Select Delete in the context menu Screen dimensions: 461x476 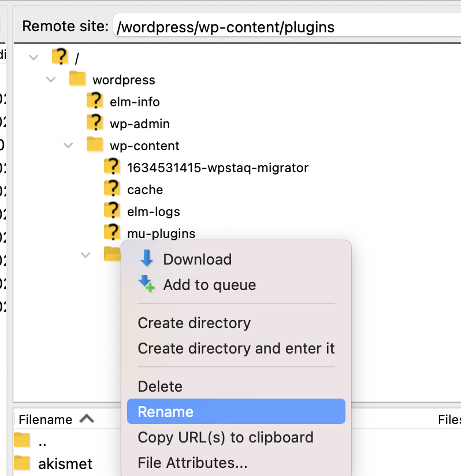(x=160, y=386)
